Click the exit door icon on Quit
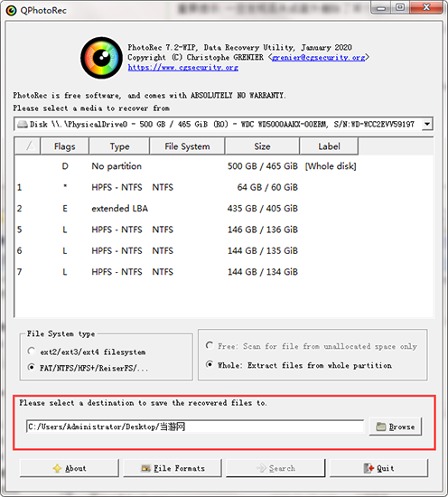The image size is (448, 497). [x=369, y=468]
